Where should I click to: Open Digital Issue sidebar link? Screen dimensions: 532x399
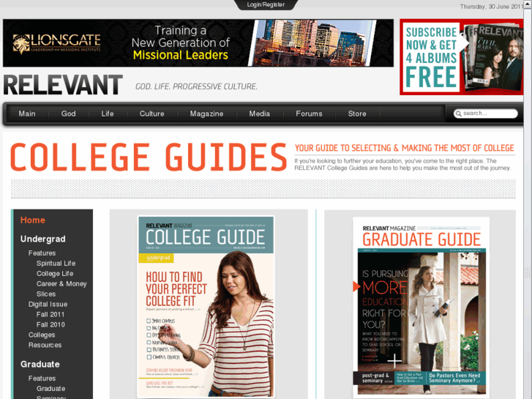48,305
